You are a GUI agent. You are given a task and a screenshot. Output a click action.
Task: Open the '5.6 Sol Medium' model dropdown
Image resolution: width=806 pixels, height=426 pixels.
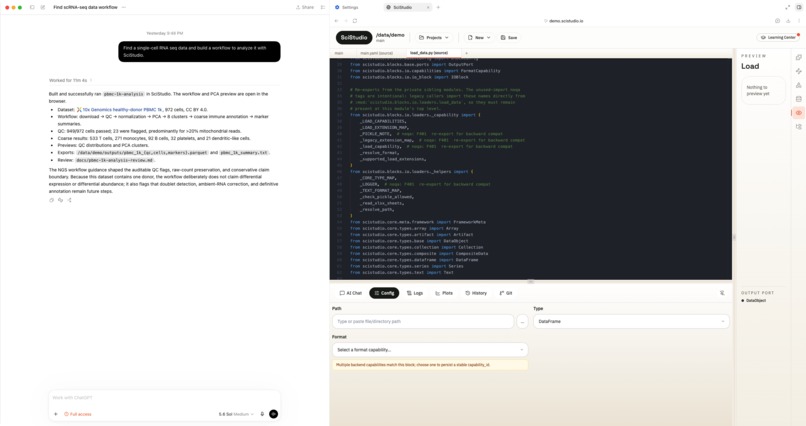[236, 414]
